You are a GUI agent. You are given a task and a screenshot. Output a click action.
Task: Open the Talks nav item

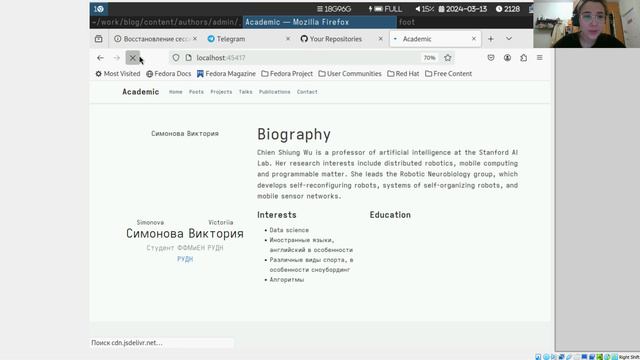245,92
